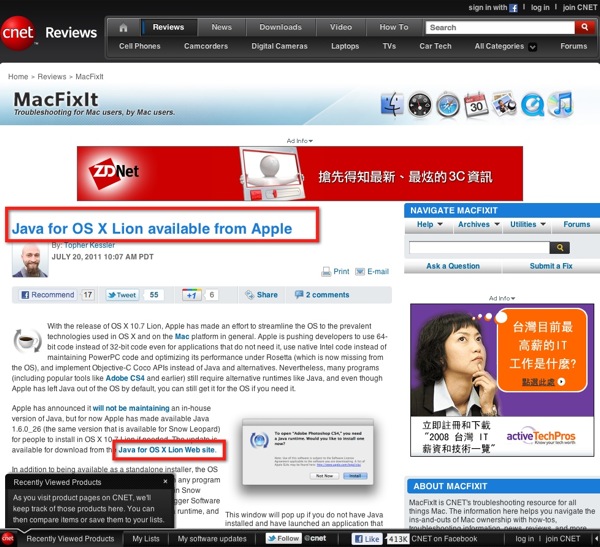Click the ZDNet banner advertisement
The height and width of the screenshot is (547, 600).
click(x=300, y=173)
